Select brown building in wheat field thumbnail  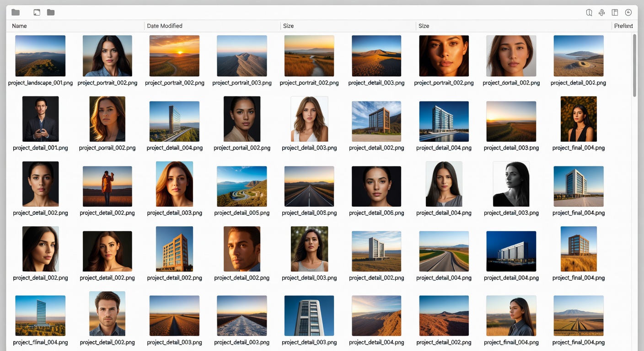(x=579, y=249)
